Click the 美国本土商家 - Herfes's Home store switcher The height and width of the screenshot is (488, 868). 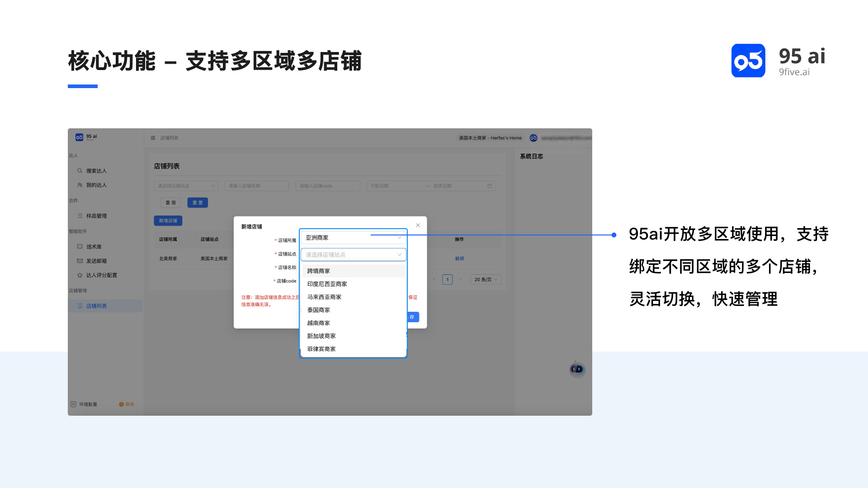point(490,138)
